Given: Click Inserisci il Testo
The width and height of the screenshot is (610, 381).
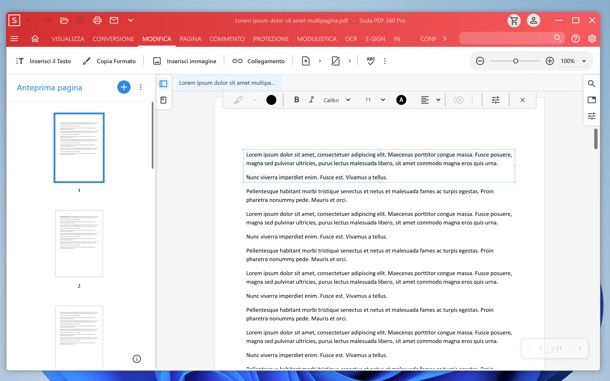Looking at the screenshot, I should pos(43,61).
